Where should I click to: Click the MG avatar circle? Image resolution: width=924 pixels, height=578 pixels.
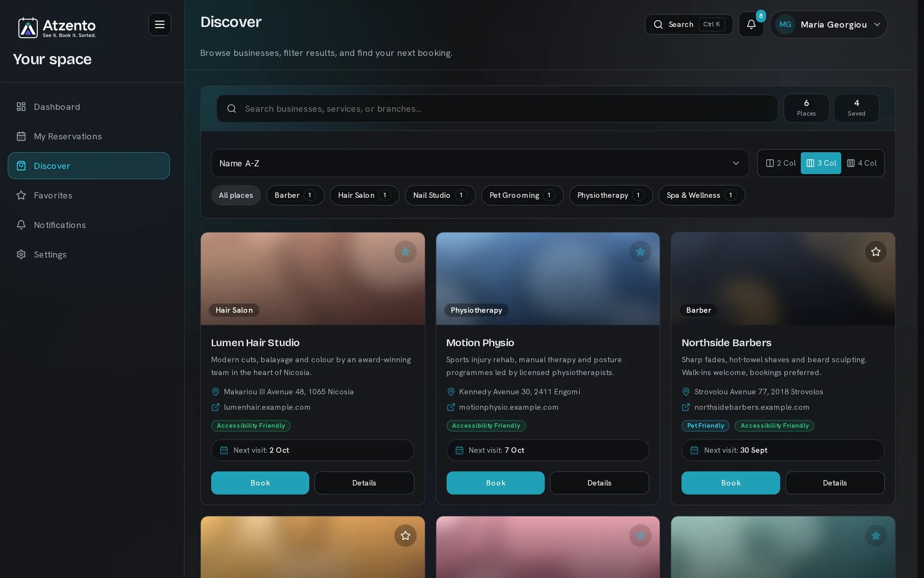[785, 24]
